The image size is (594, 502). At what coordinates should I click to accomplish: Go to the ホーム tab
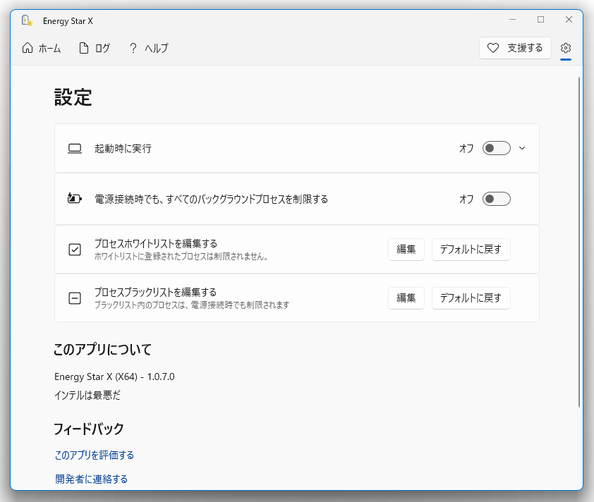pyautogui.click(x=41, y=48)
